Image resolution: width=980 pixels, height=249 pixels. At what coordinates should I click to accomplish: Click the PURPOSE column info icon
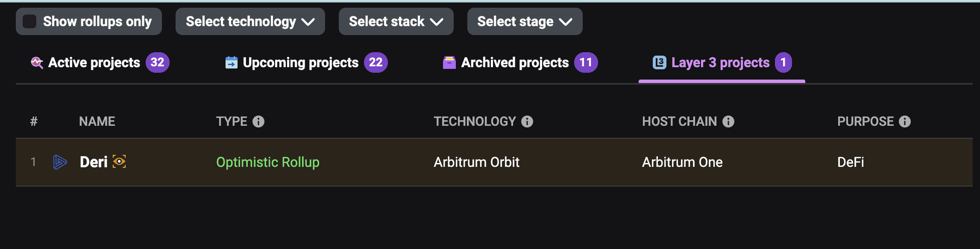click(x=905, y=122)
